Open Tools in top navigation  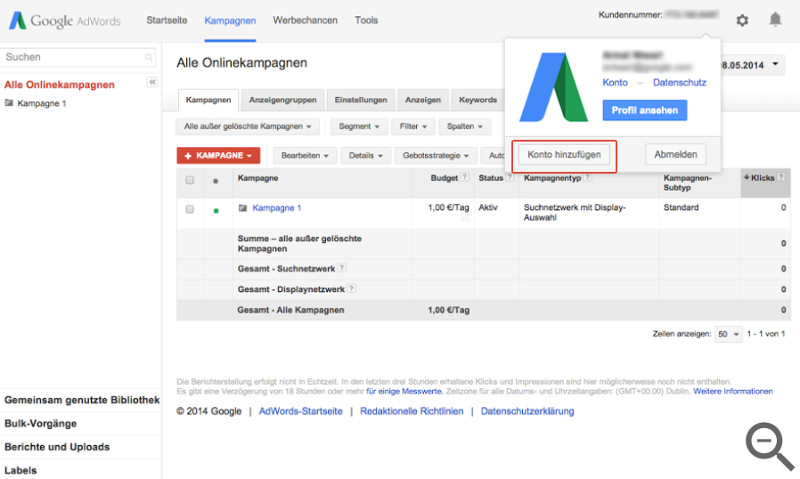pyautogui.click(x=366, y=20)
